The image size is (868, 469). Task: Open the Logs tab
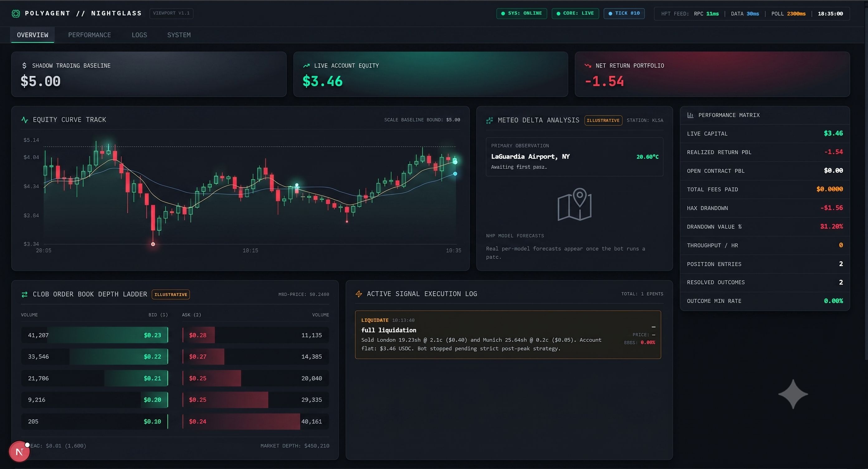[x=140, y=35]
